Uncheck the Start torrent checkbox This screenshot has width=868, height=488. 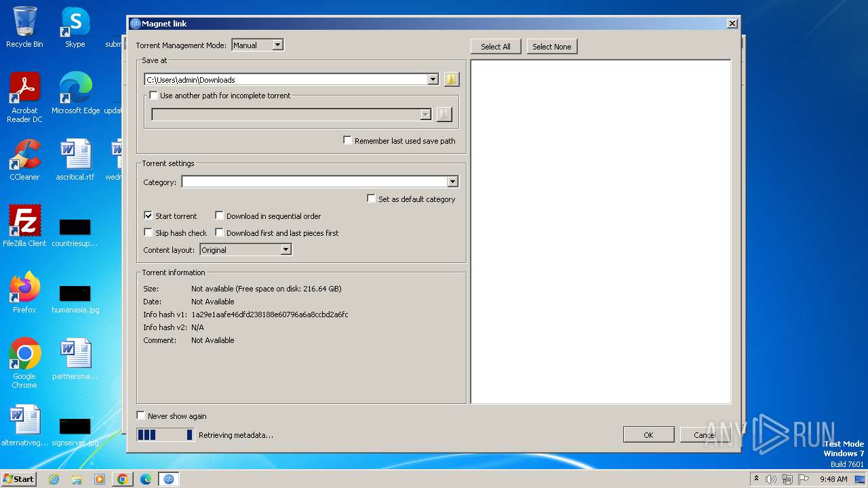tap(149, 216)
